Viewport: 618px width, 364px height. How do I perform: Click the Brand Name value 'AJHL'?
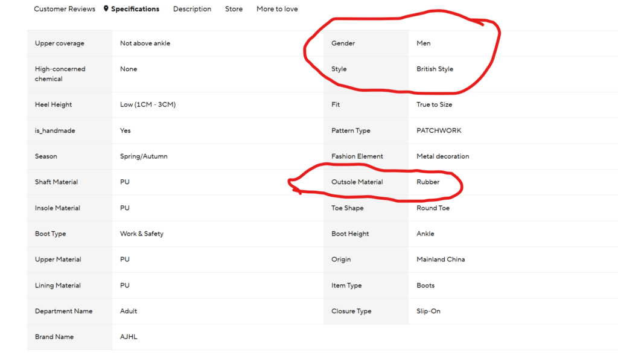[x=129, y=337]
